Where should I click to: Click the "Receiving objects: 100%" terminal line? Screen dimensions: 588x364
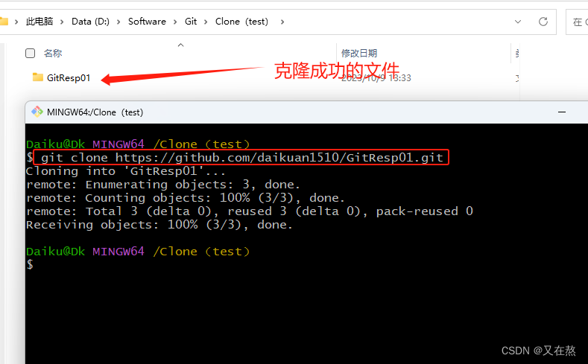(x=159, y=225)
